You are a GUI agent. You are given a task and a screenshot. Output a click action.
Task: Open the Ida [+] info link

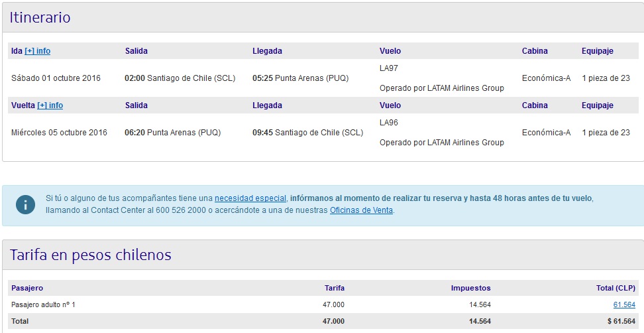coord(37,51)
